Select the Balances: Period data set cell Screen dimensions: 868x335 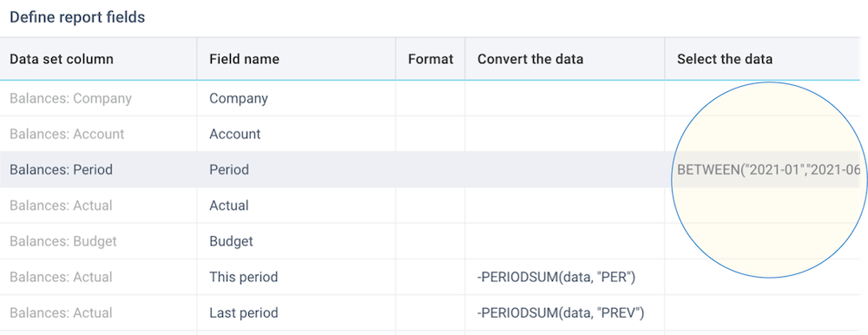tap(99, 169)
